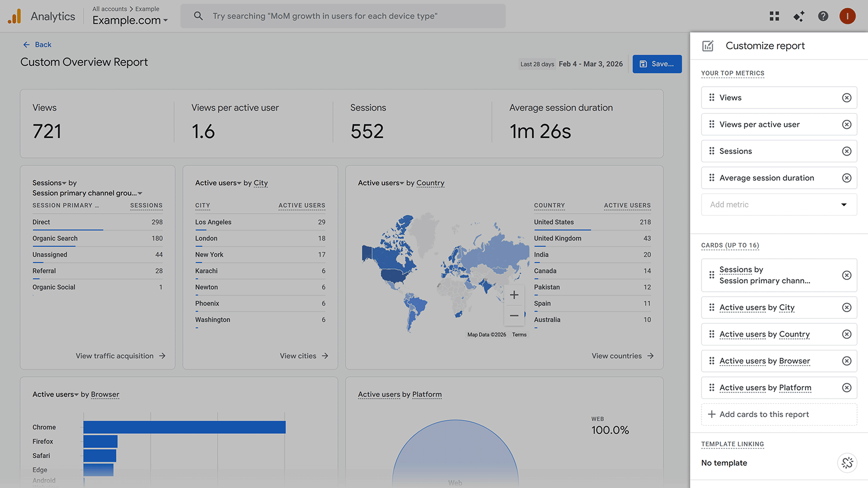Zoom out on the world map minus icon
The width and height of the screenshot is (868, 488).
[514, 315]
